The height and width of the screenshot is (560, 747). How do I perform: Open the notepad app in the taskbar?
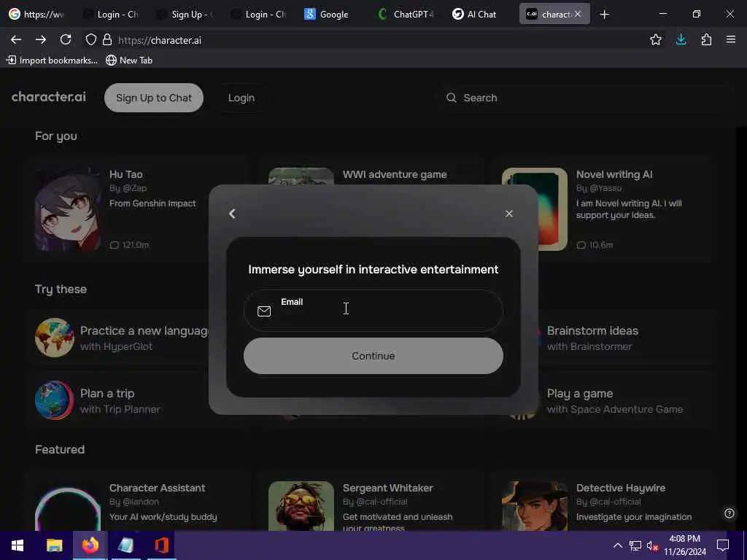pyautogui.click(x=125, y=545)
